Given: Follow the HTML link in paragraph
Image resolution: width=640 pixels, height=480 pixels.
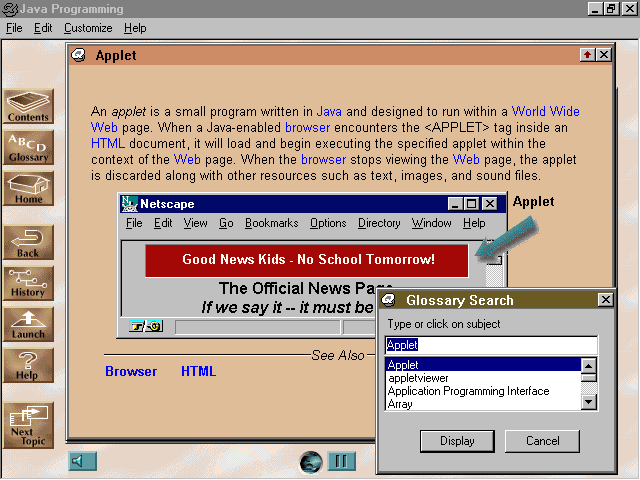Looking at the screenshot, I should pyautogui.click(x=108, y=144).
